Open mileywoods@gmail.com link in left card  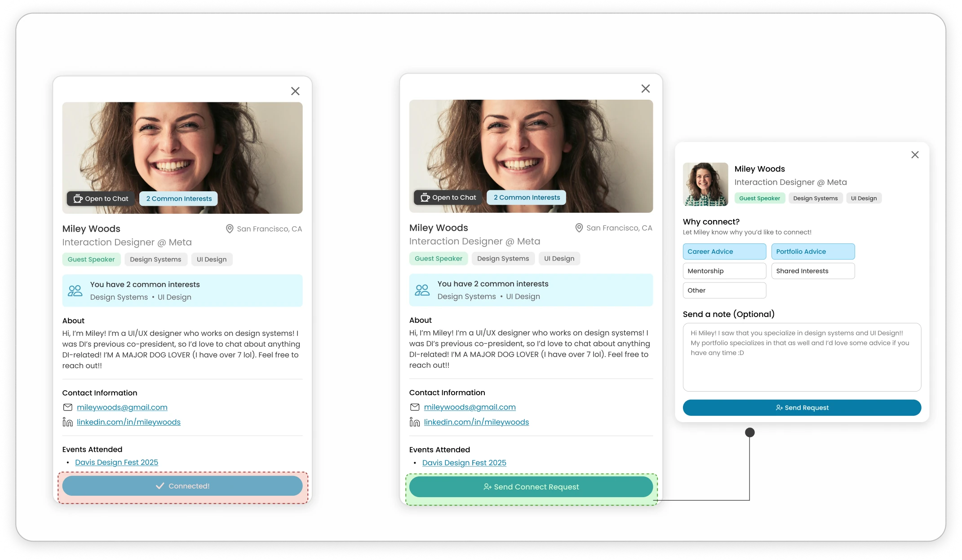point(122,407)
